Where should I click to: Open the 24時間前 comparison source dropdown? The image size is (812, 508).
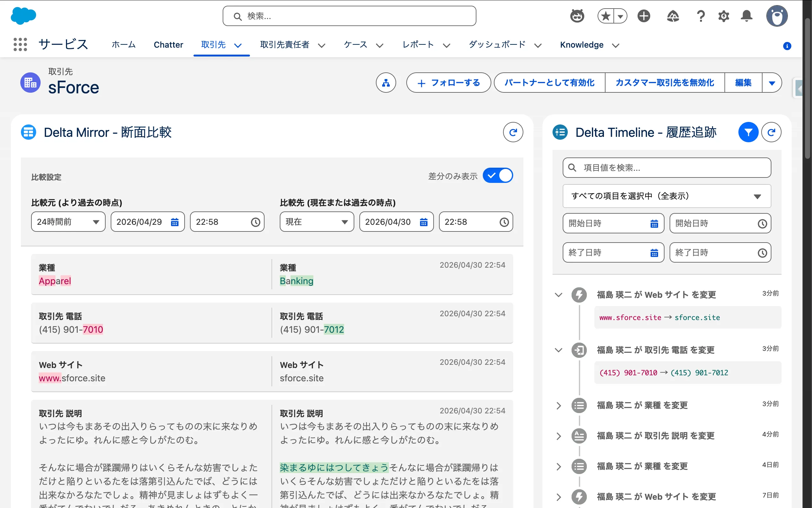[x=68, y=222]
